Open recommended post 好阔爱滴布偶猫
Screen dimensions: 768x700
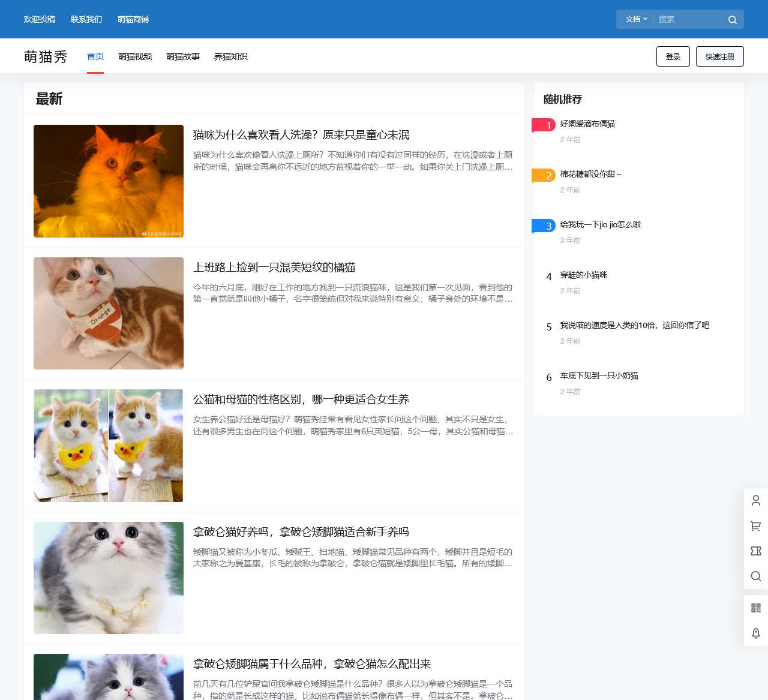tap(588, 124)
